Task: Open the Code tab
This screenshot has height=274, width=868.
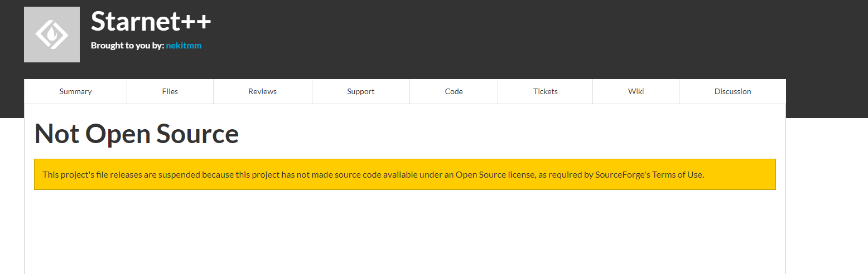Action: [x=454, y=91]
